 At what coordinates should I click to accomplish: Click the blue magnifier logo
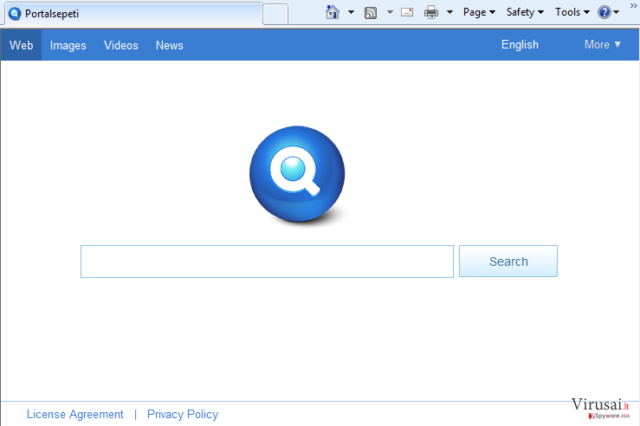point(297,174)
